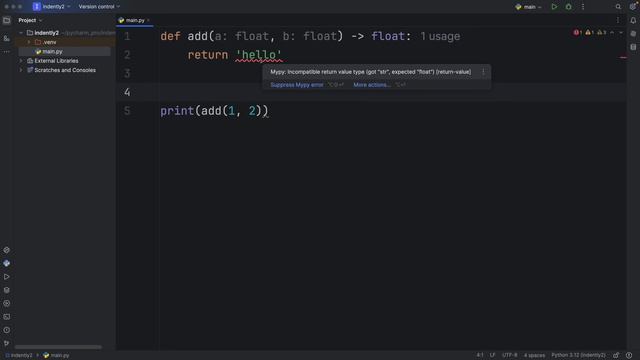Open editor tab options vertical dots
The height and width of the screenshot is (360, 640).
click(618, 20)
